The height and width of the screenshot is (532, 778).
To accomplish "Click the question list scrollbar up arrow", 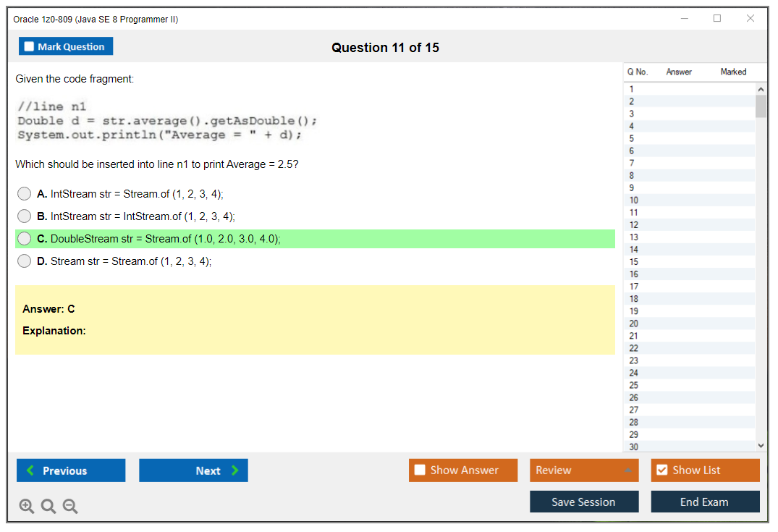I will pyautogui.click(x=761, y=88).
